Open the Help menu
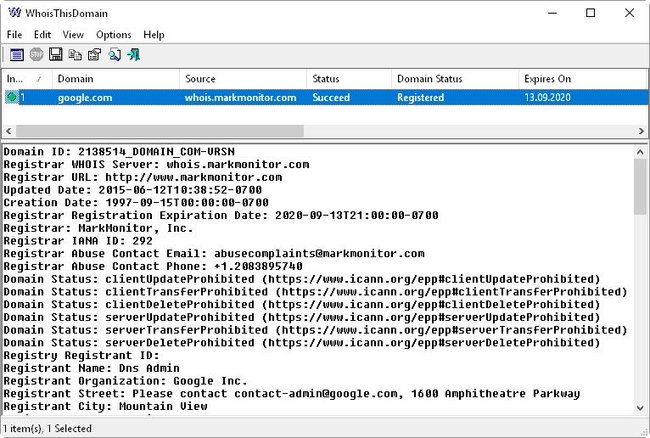Screen dimensions: 650x438 click(x=154, y=35)
